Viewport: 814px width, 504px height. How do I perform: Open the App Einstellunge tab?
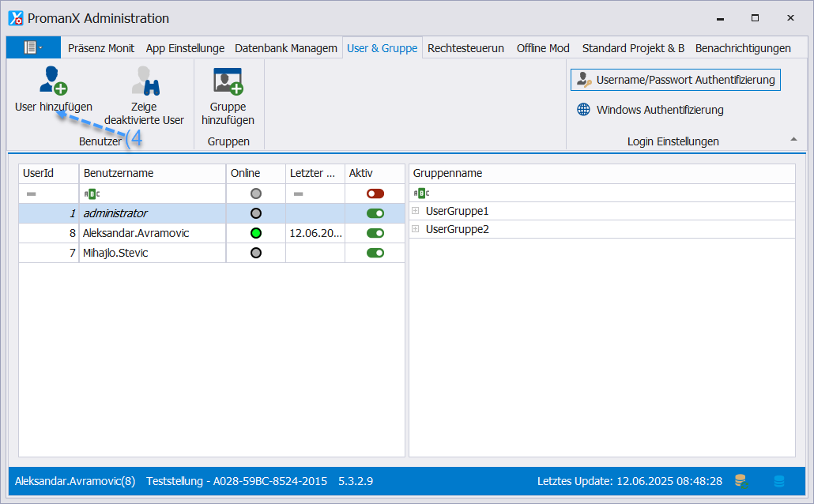(x=186, y=48)
